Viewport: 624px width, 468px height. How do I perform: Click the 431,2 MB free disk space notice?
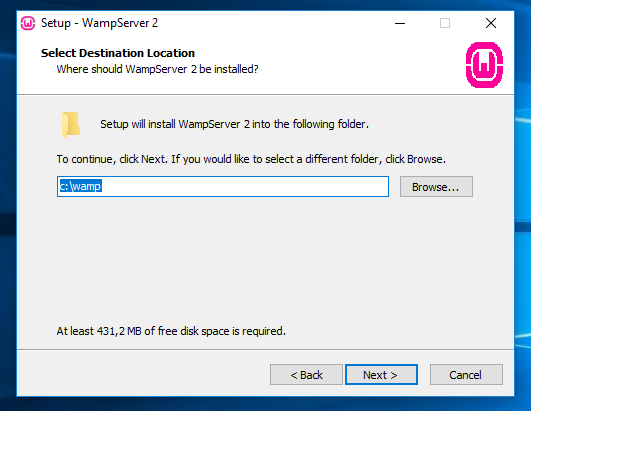[171, 331]
